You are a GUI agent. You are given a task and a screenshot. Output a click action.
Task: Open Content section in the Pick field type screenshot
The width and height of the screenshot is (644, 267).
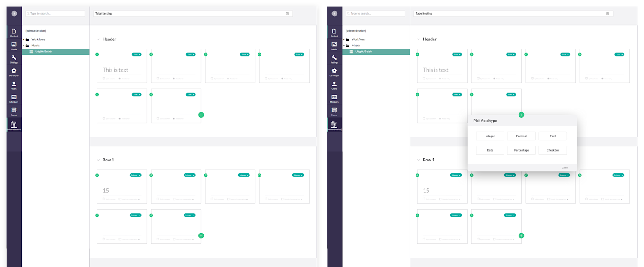pyautogui.click(x=334, y=33)
